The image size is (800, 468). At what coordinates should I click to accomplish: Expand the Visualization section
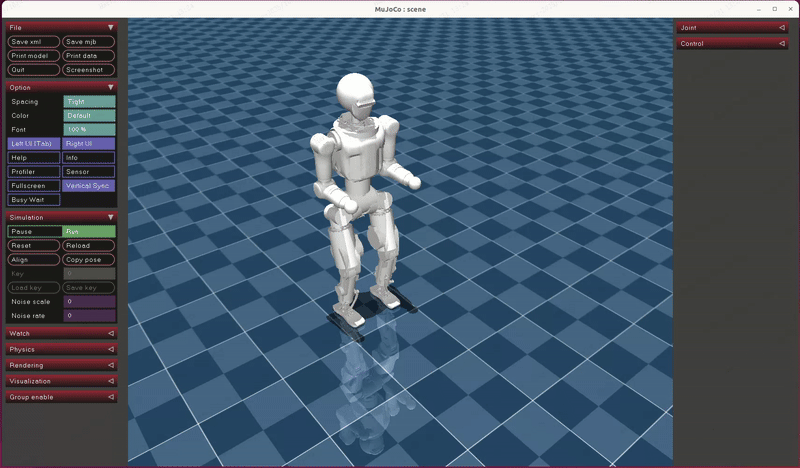click(x=60, y=381)
